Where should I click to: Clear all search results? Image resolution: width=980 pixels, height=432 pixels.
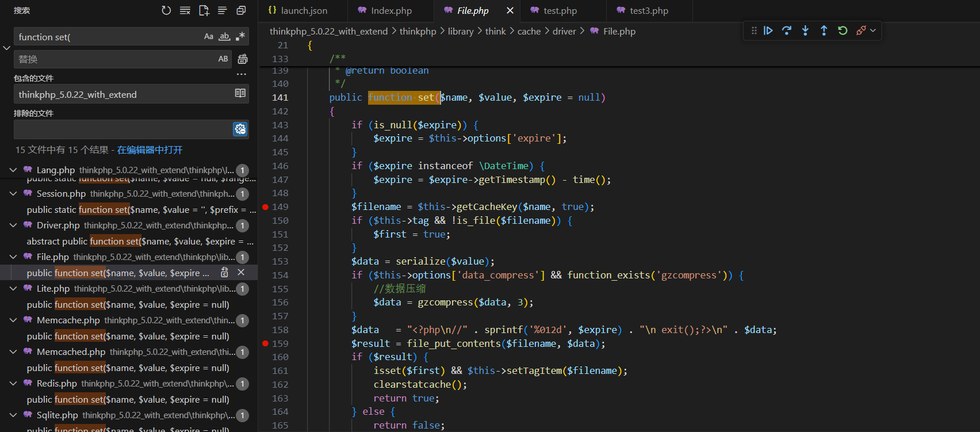click(x=185, y=10)
